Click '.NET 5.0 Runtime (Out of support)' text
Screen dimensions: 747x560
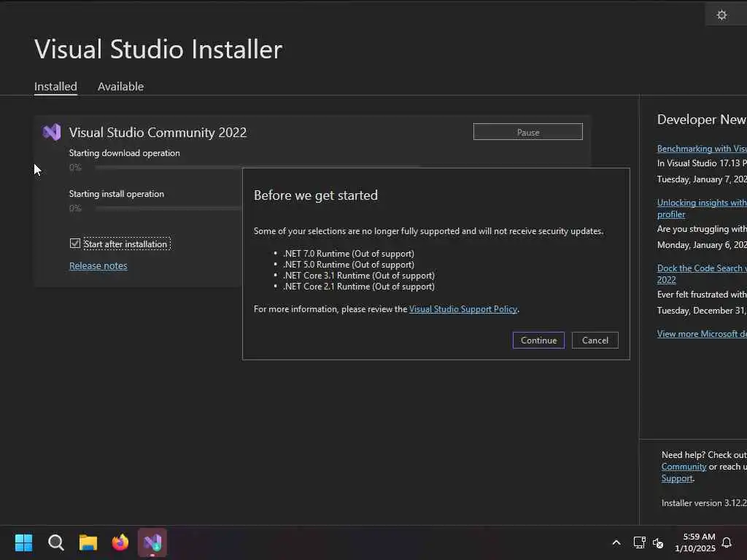(349, 265)
